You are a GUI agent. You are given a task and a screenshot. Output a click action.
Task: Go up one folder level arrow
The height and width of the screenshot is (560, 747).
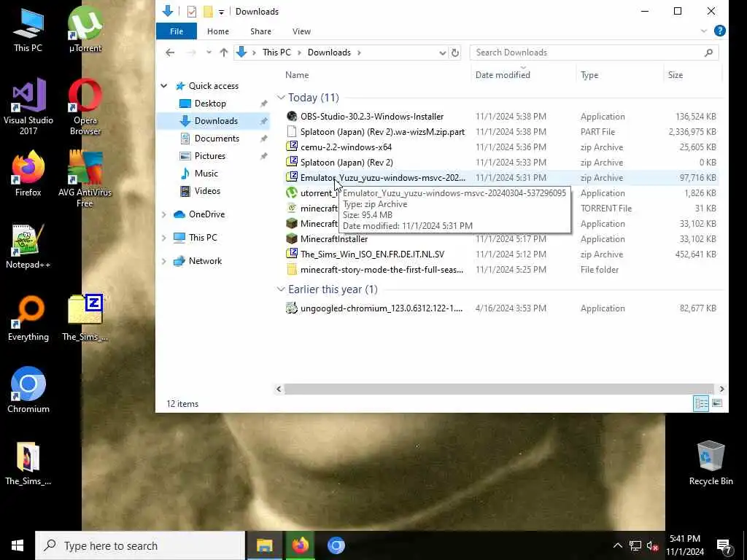tap(223, 52)
